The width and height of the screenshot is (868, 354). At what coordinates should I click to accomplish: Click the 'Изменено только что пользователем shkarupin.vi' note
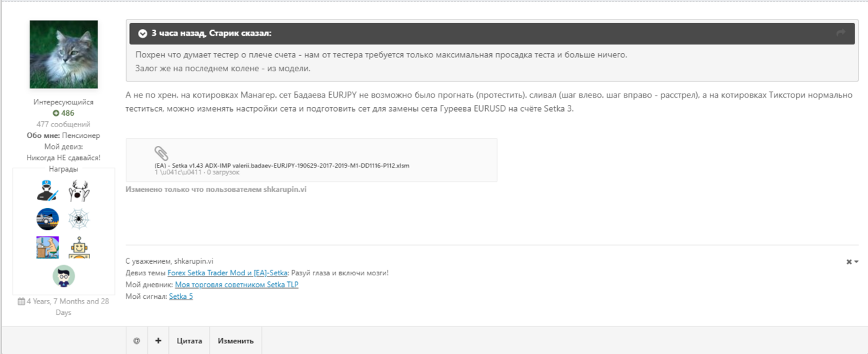(216, 189)
